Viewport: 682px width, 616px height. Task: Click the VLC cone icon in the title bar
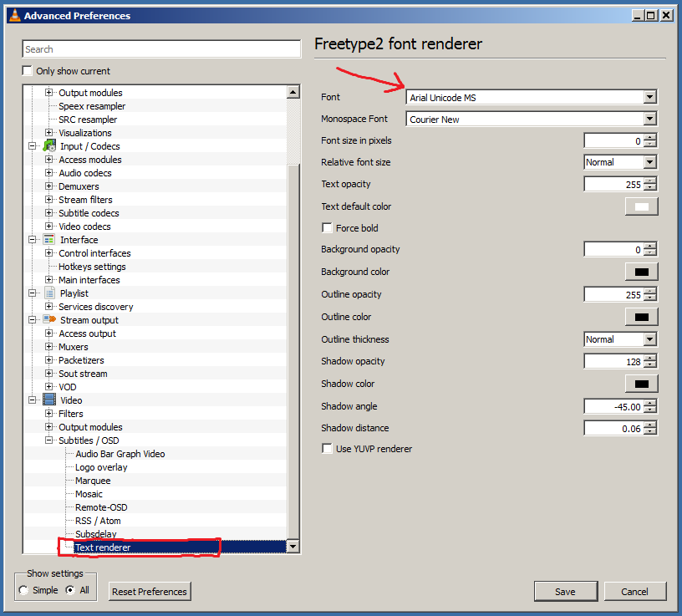coord(14,15)
